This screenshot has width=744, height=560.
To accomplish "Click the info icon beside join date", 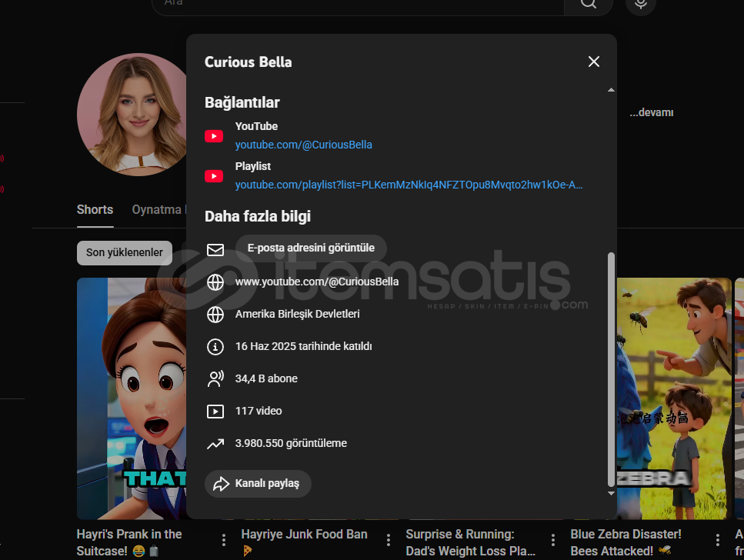I will pyautogui.click(x=215, y=347).
